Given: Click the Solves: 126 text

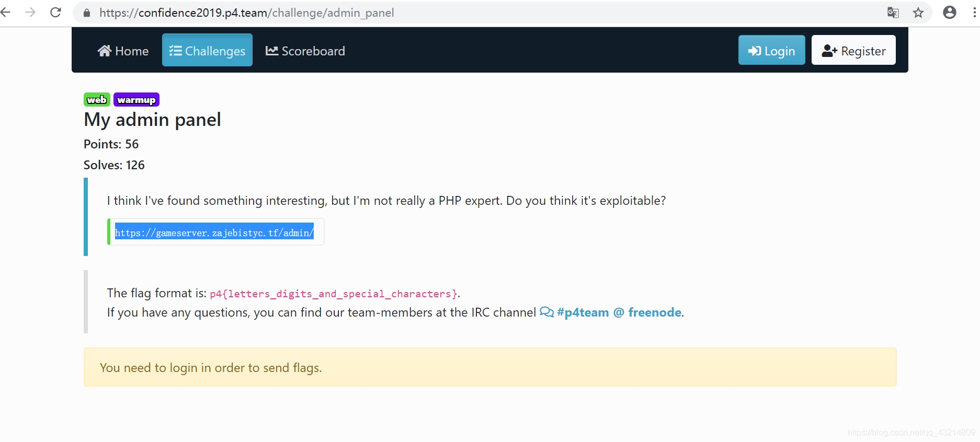Looking at the screenshot, I should [x=114, y=165].
